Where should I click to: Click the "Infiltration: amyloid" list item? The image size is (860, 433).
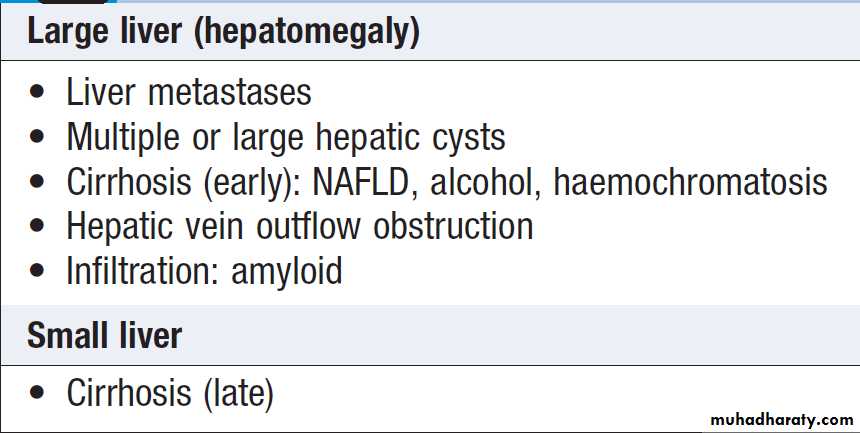(204, 271)
